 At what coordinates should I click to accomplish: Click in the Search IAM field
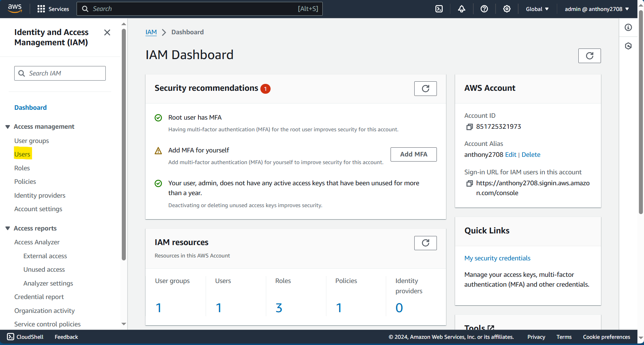click(x=60, y=73)
